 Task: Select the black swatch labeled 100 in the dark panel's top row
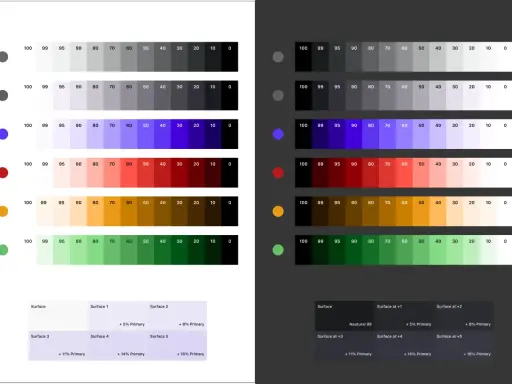(303, 57)
